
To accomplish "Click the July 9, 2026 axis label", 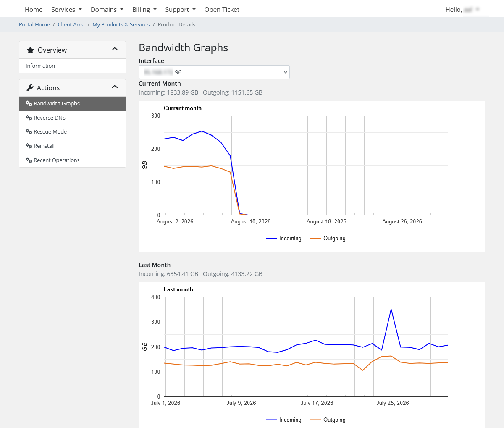I will point(241,403).
